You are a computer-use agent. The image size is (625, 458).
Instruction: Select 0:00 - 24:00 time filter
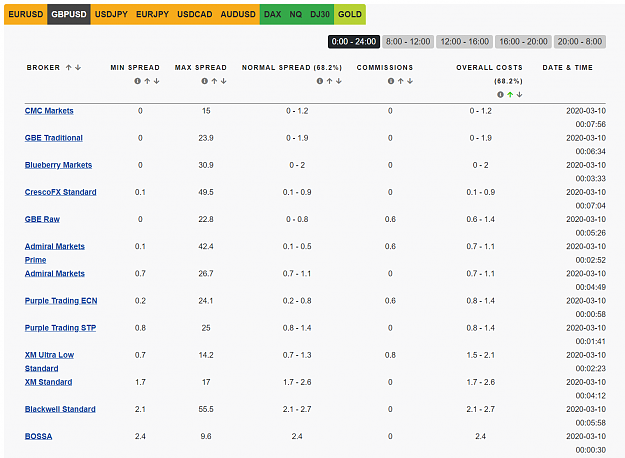354,41
